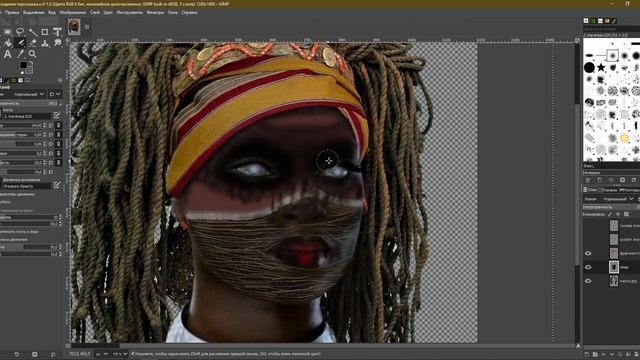This screenshot has width=640, height=360.
Task: Select the Crop tool in toolbox
Action: (45, 31)
